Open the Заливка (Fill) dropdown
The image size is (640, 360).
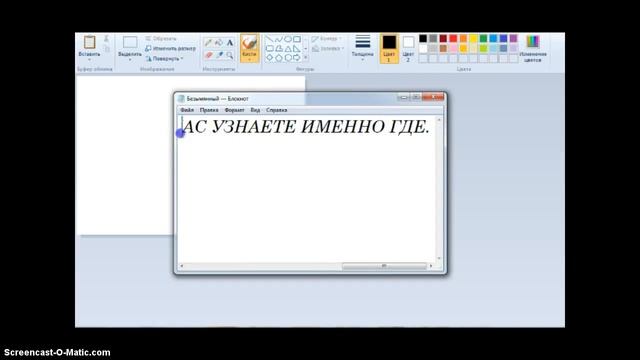click(x=328, y=49)
